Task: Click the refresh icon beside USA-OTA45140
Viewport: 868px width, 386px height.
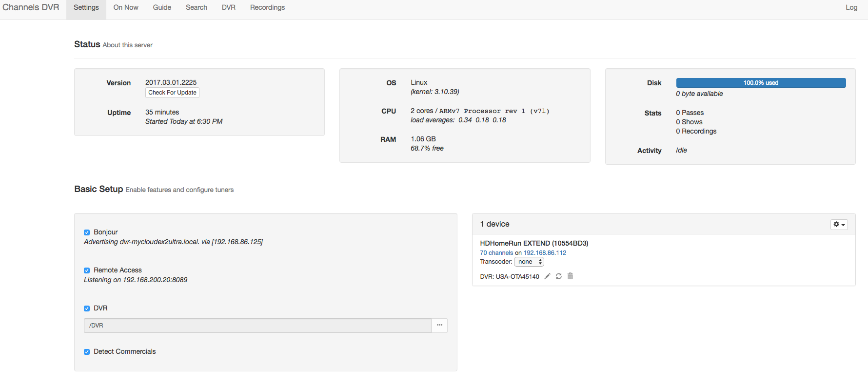Action: coord(559,276)
